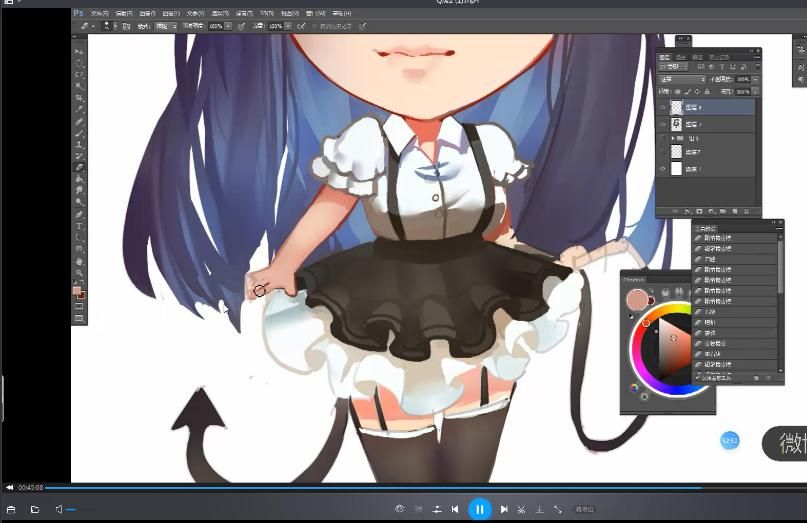
Task: Open flow slider arrow in options bar
Action: (x=288, y=26)
